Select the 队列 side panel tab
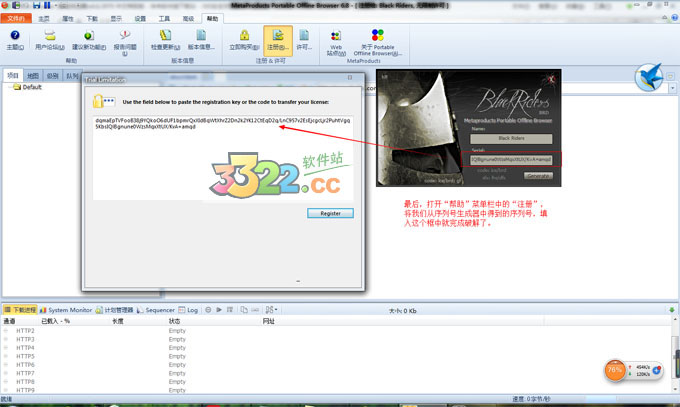This screenshot has width=680, height=407. (x=72, y=75)
